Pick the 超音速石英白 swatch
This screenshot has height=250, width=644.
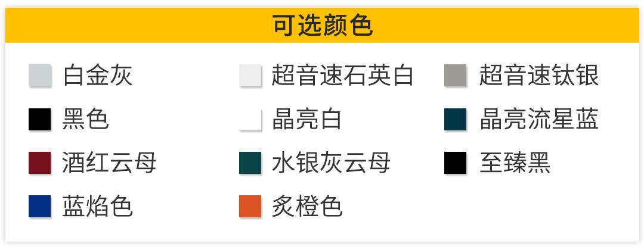(250, 76)
